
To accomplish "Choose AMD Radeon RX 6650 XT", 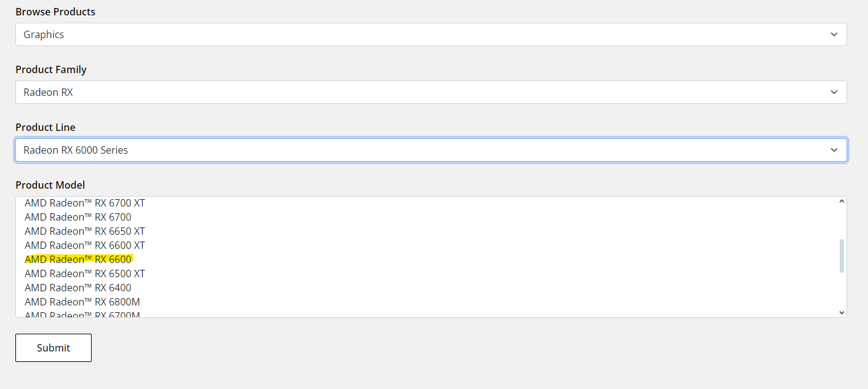I will tap(85, 231).
